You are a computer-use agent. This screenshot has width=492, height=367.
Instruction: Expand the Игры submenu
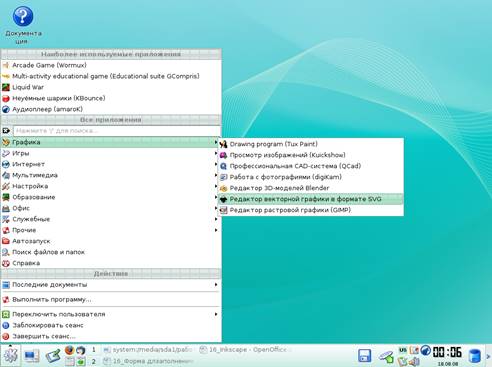(111, 153)
